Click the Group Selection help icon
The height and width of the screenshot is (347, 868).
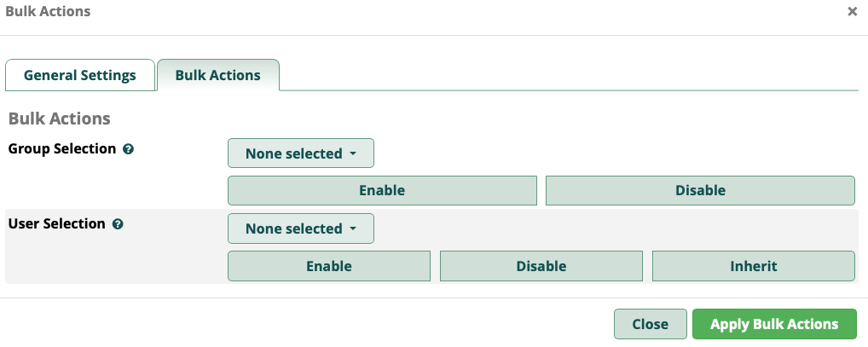point(128,149)
